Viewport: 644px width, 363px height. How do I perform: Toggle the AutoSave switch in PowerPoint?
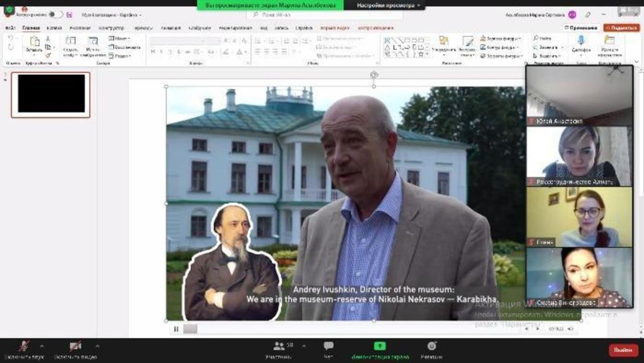(x=55, y=14)
